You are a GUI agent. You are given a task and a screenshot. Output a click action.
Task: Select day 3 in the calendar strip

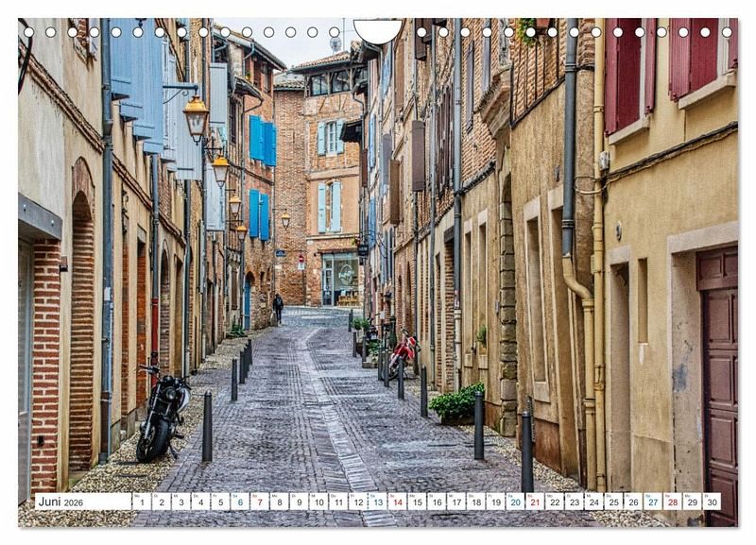tap(180, 502)
